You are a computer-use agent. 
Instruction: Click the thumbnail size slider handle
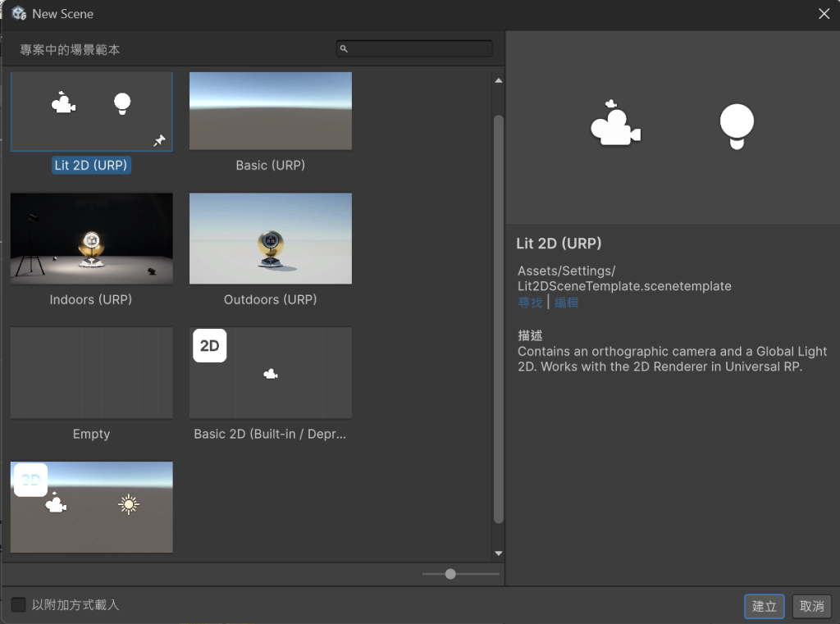click(450, 574)
